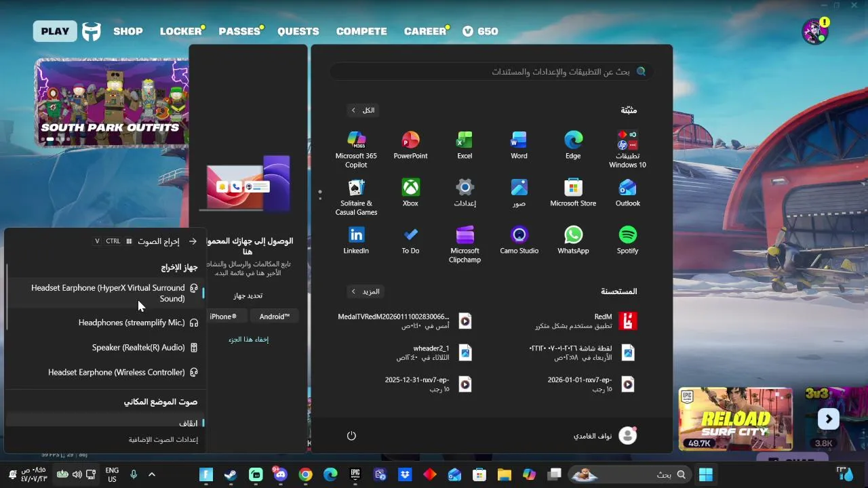Open the Xbox app
The width and height of the screenshot is (868, 488).
coord(410,193)
